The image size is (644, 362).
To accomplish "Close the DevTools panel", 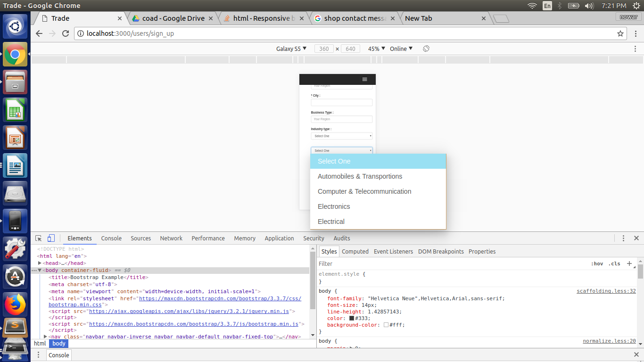I will pyautogui.click(x=636, y=239).
